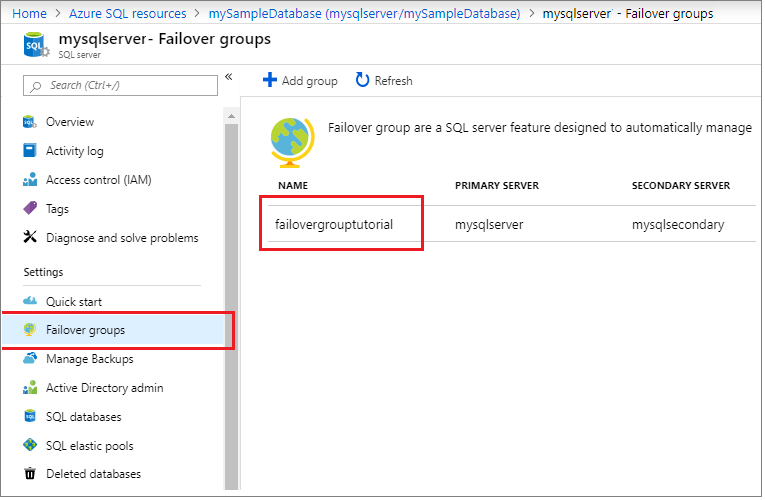The width and height of the screenshot is (765, 500).
Task: Click the SECONDARY SERVER column header
Action: coord(681,185)
